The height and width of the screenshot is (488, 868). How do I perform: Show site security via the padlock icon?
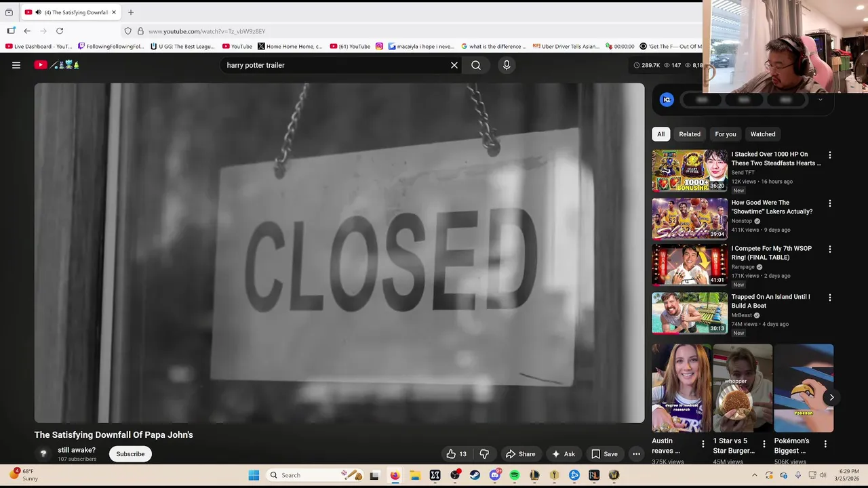click(140, 31)
